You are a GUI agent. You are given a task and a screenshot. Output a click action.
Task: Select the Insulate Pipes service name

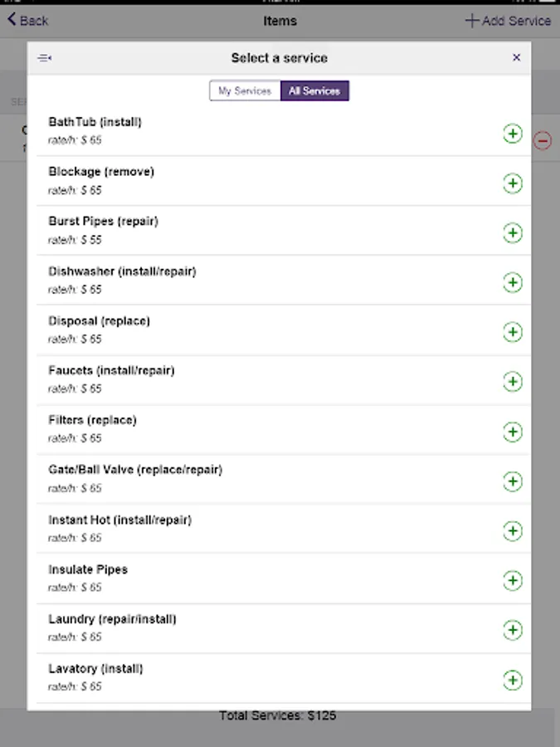[x=88, y=569]
